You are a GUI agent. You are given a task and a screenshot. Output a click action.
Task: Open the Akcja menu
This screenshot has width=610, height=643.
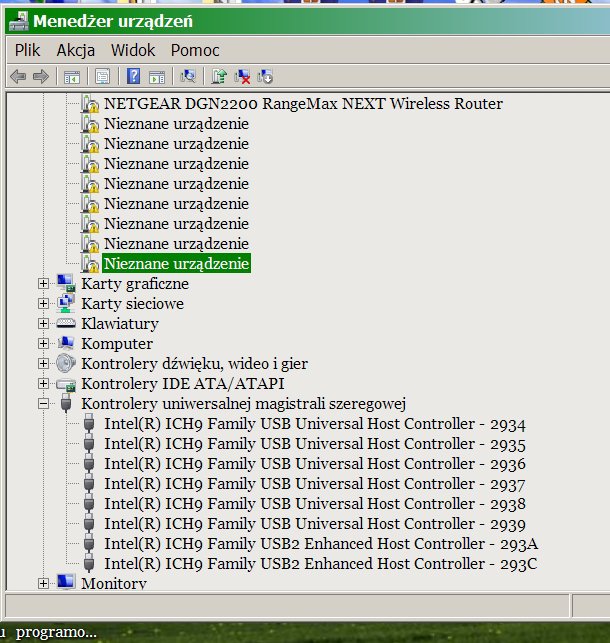[76, 50]
